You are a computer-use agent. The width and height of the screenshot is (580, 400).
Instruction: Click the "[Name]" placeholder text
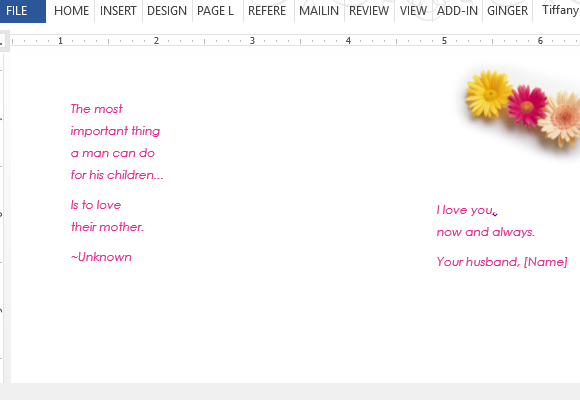click(x=546, y=262)
